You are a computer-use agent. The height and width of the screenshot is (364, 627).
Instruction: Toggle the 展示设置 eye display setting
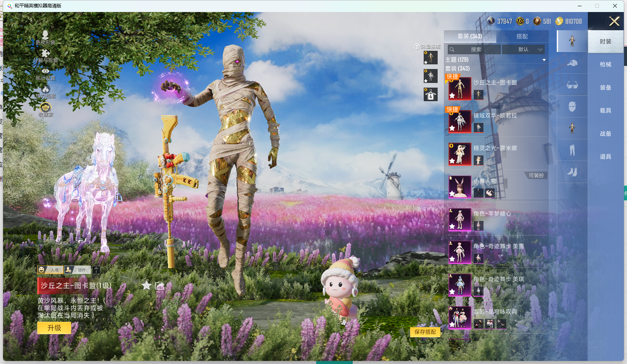point(45,72)
